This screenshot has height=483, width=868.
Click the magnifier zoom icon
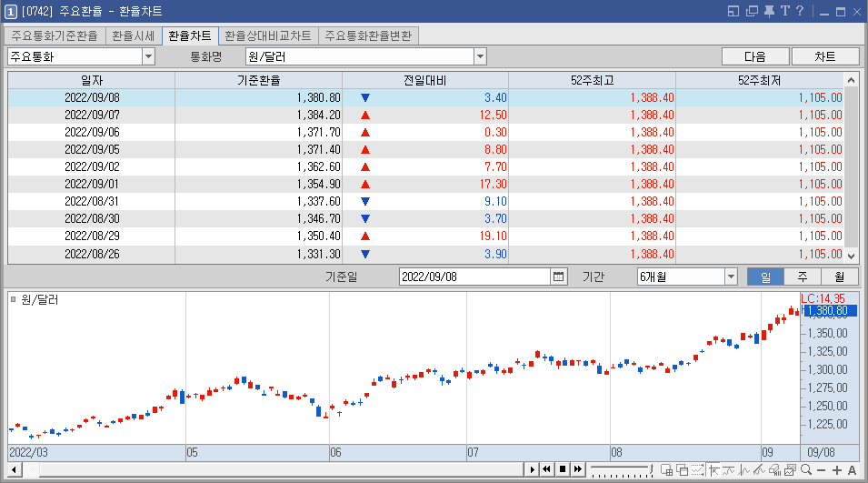click(x=806, y=469)
